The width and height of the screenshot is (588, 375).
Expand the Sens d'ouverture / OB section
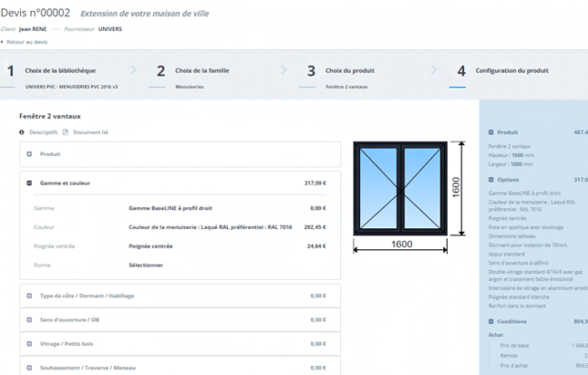tap(30, 320)
